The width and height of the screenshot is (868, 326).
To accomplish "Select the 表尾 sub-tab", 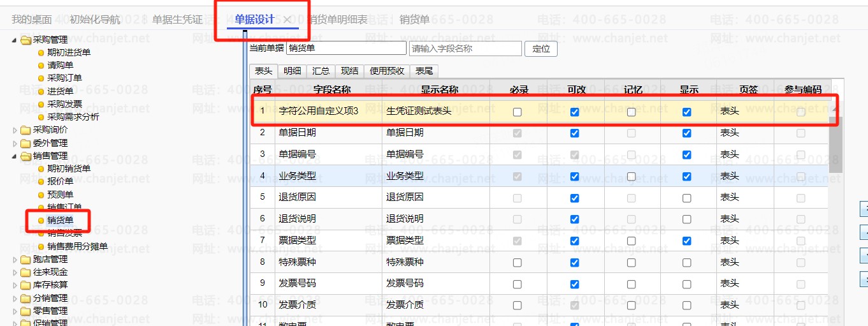I will click(x=424, y=71).
